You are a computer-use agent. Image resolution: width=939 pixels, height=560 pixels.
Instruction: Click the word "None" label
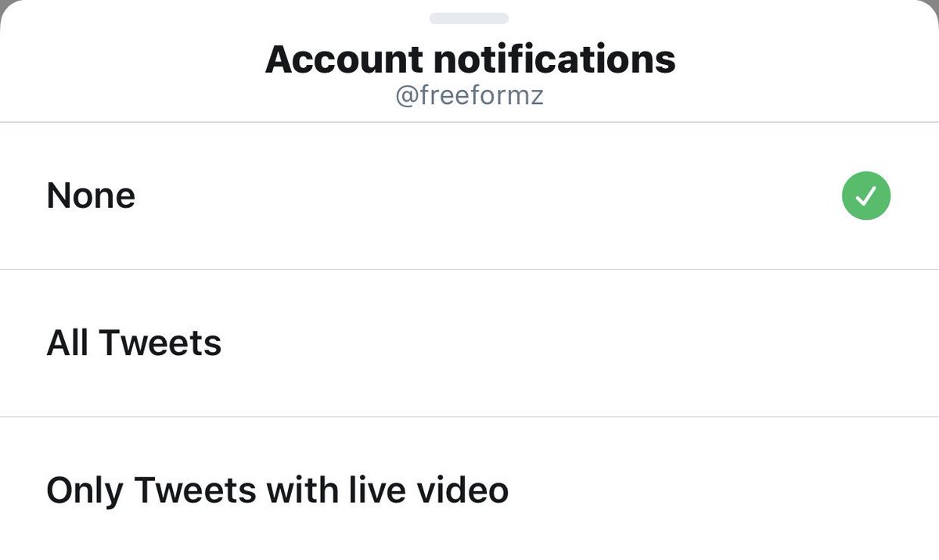click(91, 196)
